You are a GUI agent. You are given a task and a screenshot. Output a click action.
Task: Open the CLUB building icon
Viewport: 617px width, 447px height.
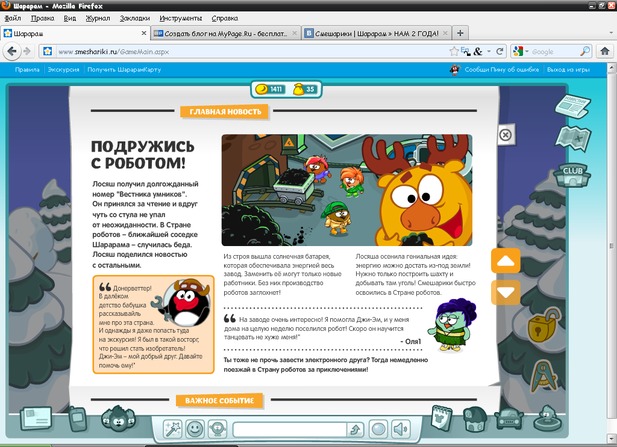573,174
